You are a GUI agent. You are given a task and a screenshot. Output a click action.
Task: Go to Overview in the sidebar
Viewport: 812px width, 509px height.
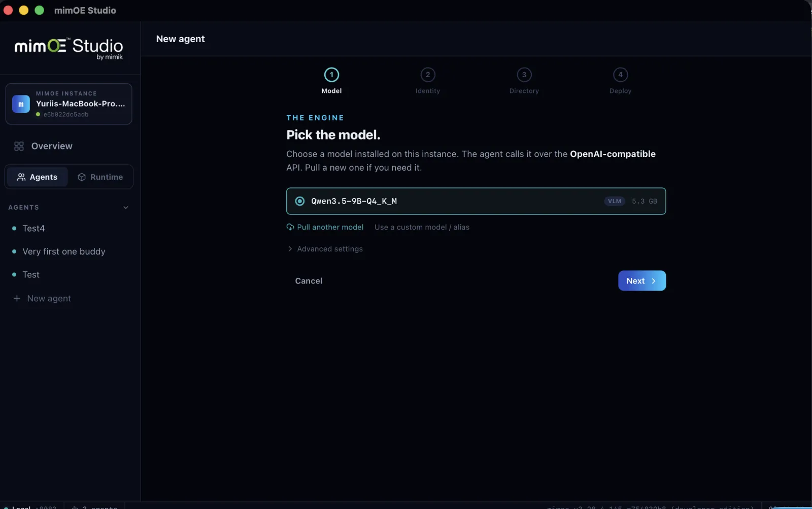[x=44, y=146]
